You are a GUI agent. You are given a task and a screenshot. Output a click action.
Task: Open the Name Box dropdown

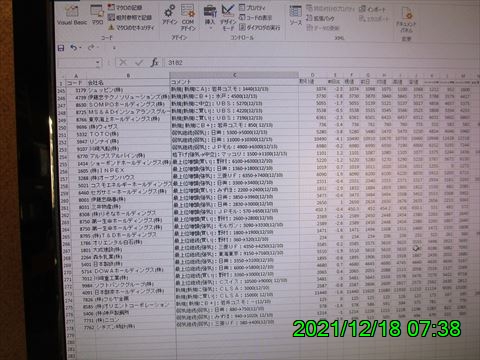(98, 62)
